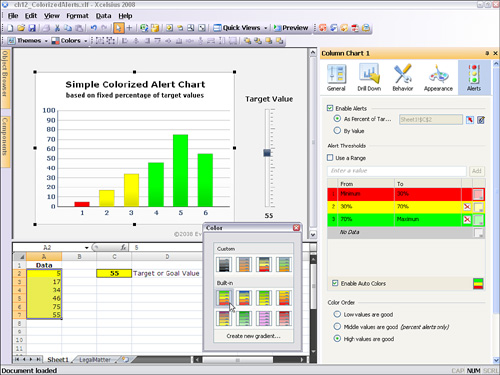Open the A2 name box dropdown arrow
Screen dimensions: 500x375
[x=86, y=248]
